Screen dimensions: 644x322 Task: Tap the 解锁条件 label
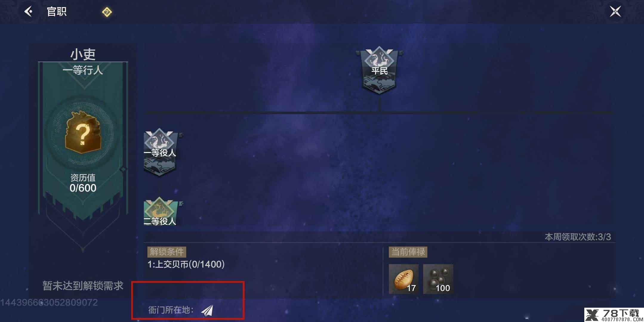(x=167, y=252)
